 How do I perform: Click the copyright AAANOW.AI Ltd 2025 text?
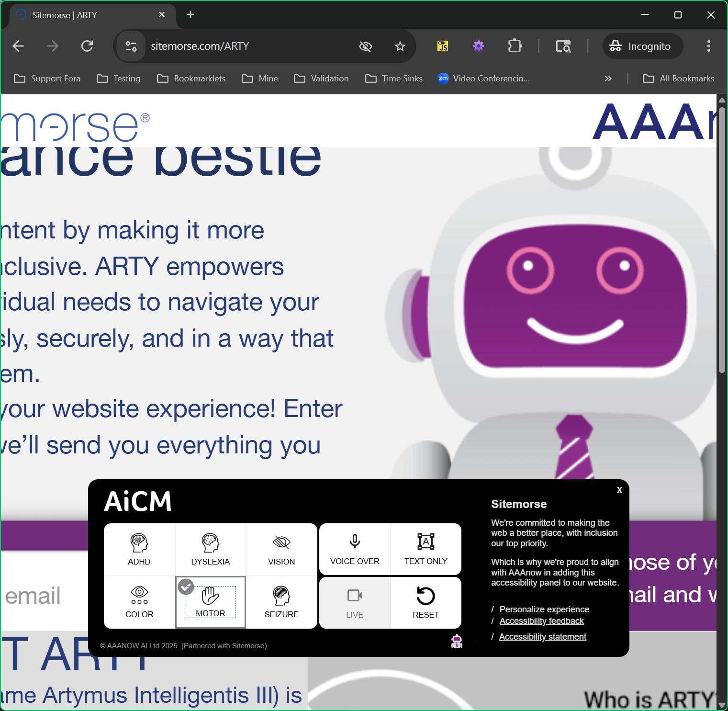[x=183, y=645]
